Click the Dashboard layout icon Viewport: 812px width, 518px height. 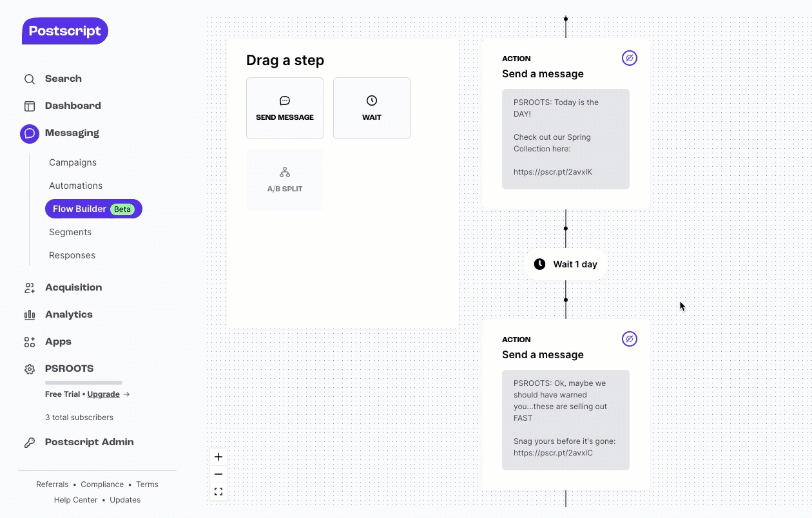(x=30, y=106)
